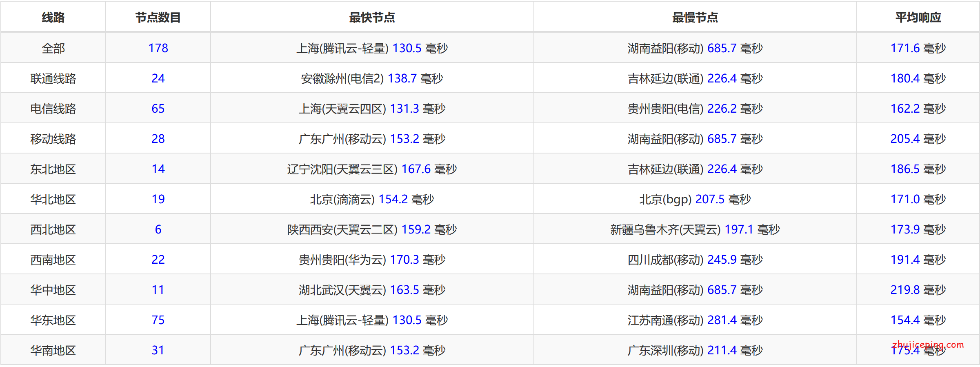Click 广东深圳(移动) 211.4 毫秒 cell

[695, 350]
